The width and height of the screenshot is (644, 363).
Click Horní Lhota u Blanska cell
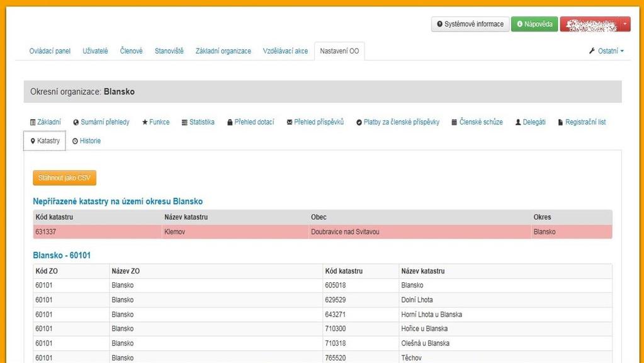coord(506,314)
